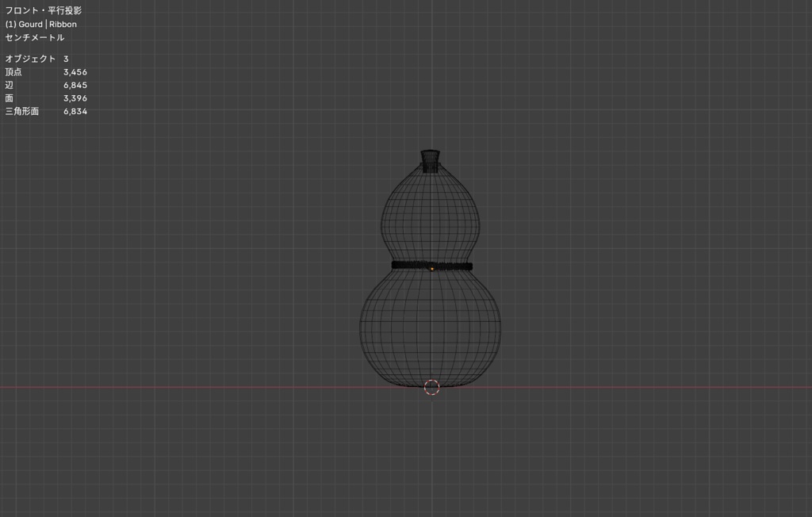Click the フロント・平行投影 view label
The image size is (812, 517).
point(44,10)
